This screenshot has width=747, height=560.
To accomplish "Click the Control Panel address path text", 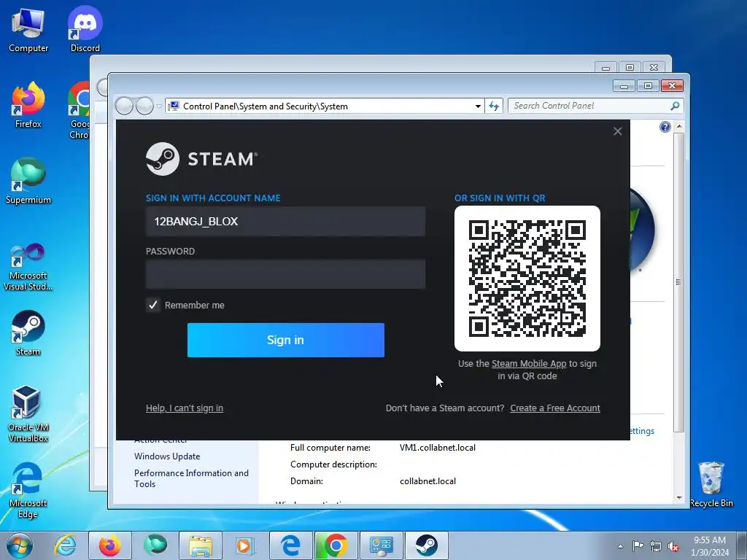I will pyautogui.click(x=266, y=106).
